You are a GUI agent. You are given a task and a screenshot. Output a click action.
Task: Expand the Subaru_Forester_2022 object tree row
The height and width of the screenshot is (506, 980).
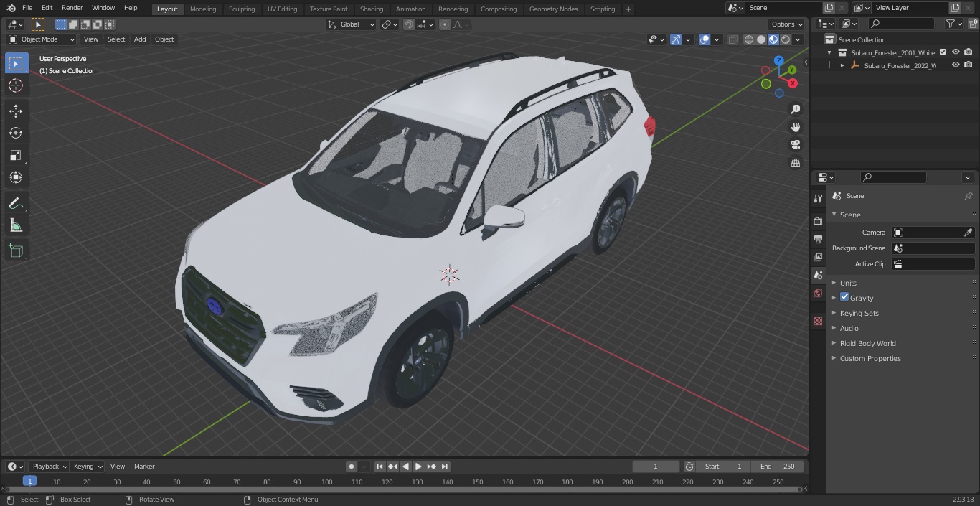click(x=842, y=65)
